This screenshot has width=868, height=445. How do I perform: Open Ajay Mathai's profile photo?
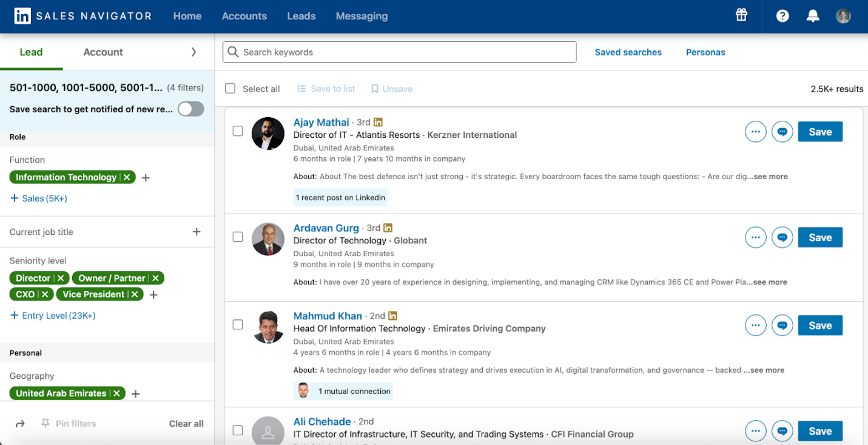click(x=268, y=134)
